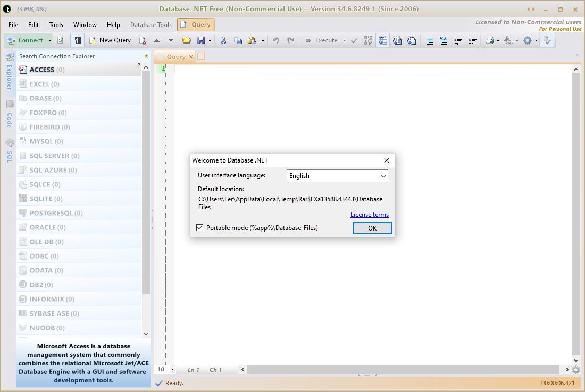Uncheck the Portable mode checkbox
The height and width of the screenshot is (392, 585).
point(200,228)
